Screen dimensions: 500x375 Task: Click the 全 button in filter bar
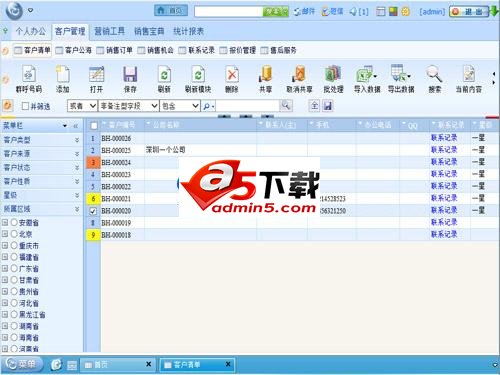pyautogui.click(x=314, y=106)
